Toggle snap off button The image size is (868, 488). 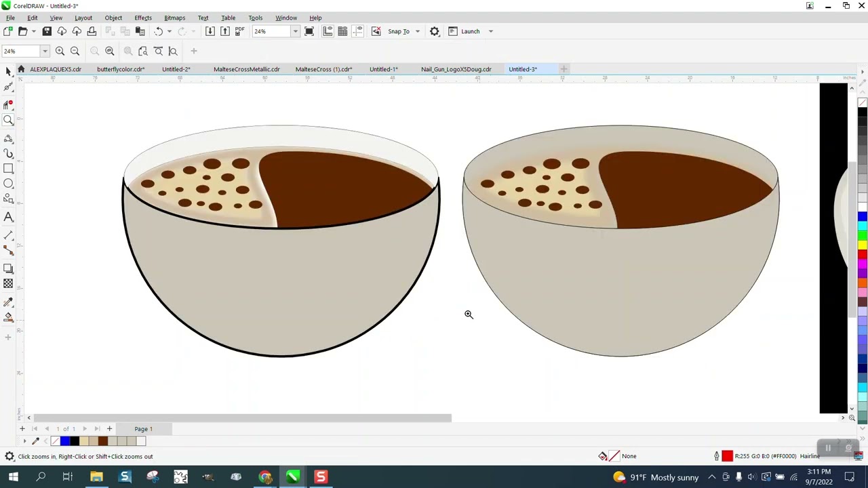pos(376,31)
